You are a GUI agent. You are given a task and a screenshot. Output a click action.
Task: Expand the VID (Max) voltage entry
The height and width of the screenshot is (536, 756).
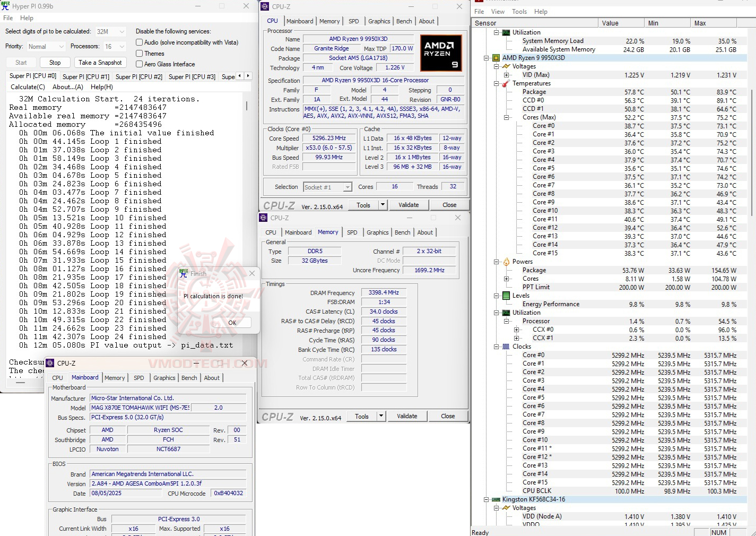(507, 74)
